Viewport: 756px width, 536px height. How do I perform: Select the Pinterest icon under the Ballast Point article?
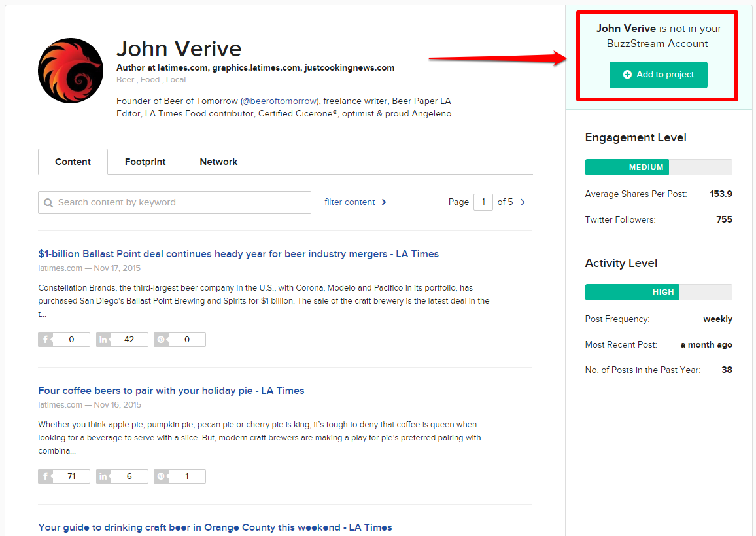click(x=160, y=339)
